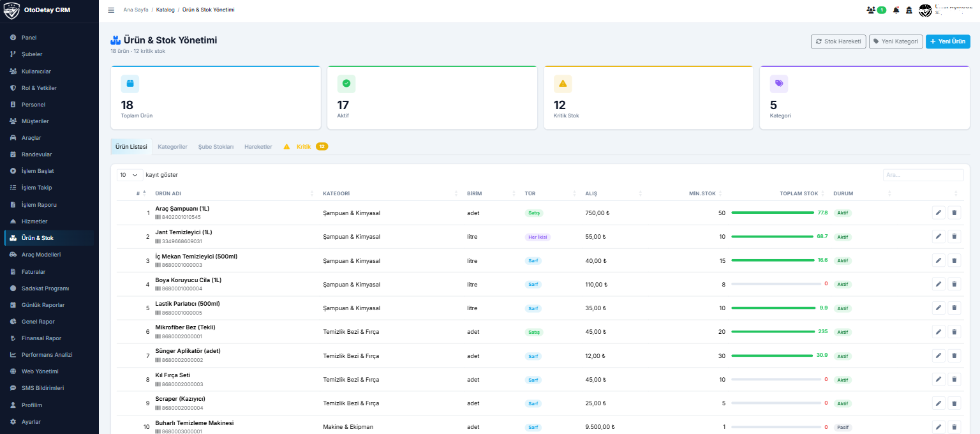The height and width of the screenshot is (434, 980).
Task: Go to Randevular in the sidebar
Action: (49, 154)
